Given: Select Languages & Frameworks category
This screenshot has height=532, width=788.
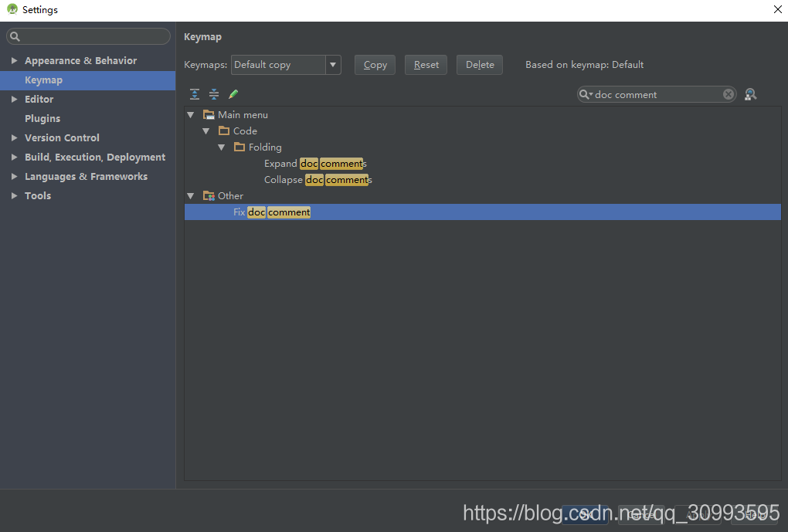Looking at the screenshot, I should 86,176.
